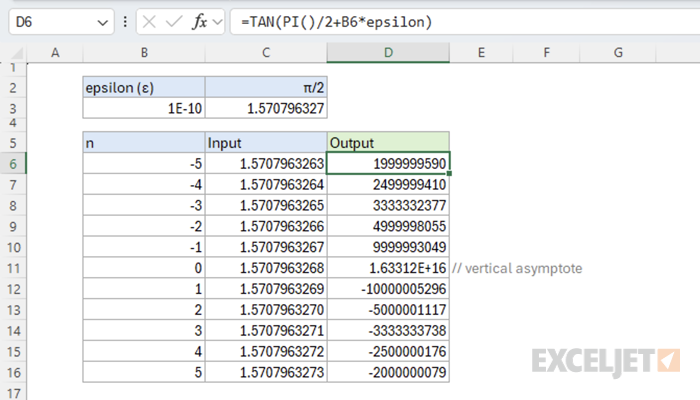The height and width of the screenshot is (400, 700).
Task: Select the input cell 1.5707963267
Action: coord(266,247)
